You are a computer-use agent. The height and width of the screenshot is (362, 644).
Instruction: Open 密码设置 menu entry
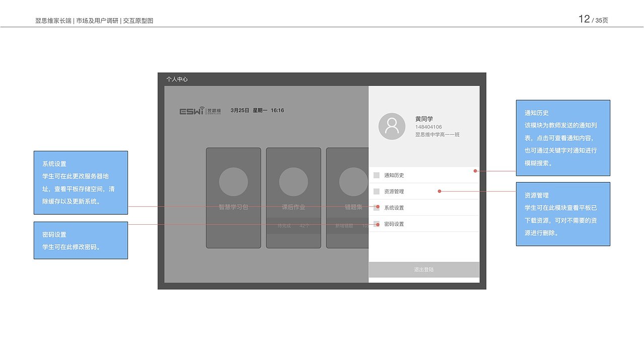pyautogui.click(x=424, y=224)
